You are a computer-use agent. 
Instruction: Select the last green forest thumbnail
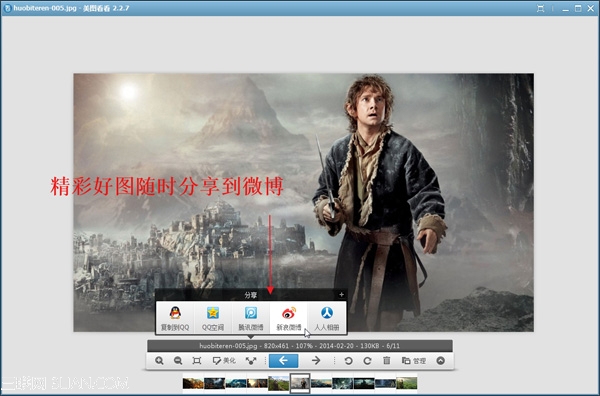pos(406,383)
